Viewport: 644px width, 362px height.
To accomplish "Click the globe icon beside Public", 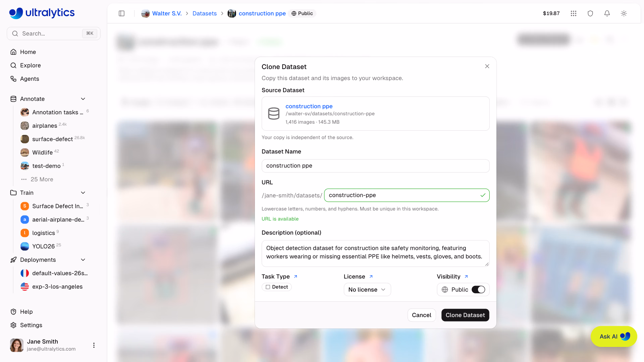I will (x=445, y=290).
